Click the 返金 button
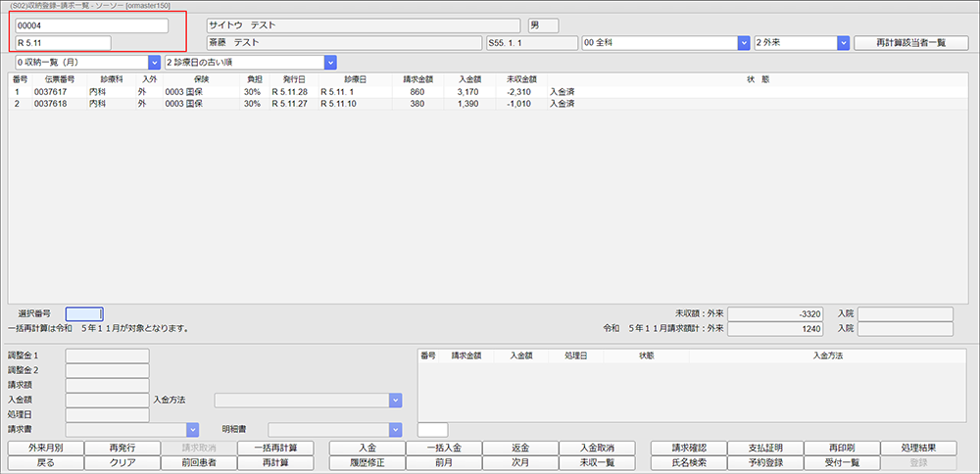 click(x=519, y=448)
